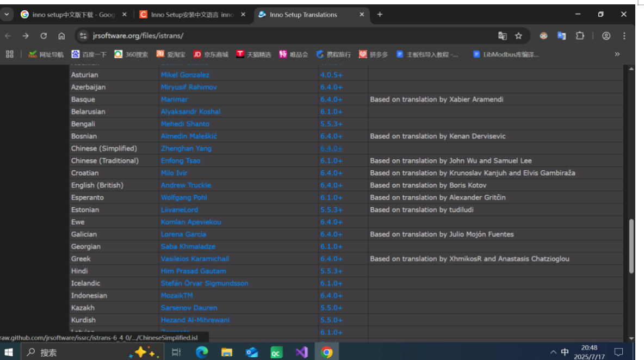The width and height of the screenshot is (644, 360).
Task: Open the tab search dropdown arrow
Action: tap(7, 14)
